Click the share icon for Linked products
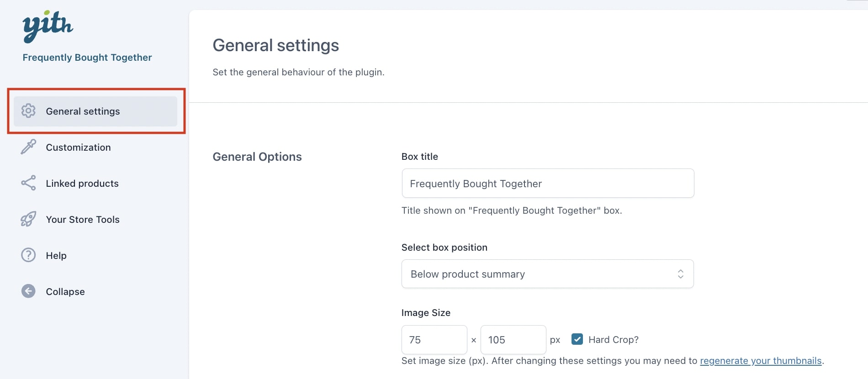Image resolution: width=868 pixels, height=379 pixels. click(x=28, y=183)
